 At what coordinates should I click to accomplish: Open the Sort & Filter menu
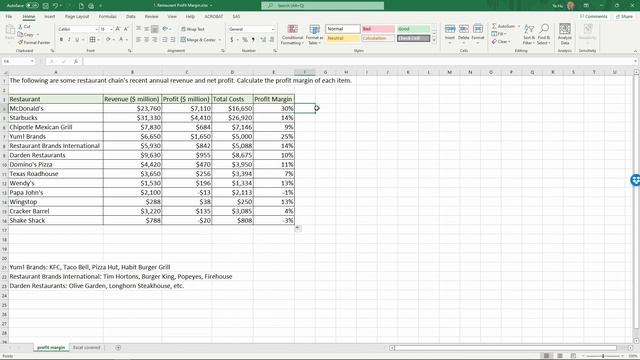[x=529, y=34]
